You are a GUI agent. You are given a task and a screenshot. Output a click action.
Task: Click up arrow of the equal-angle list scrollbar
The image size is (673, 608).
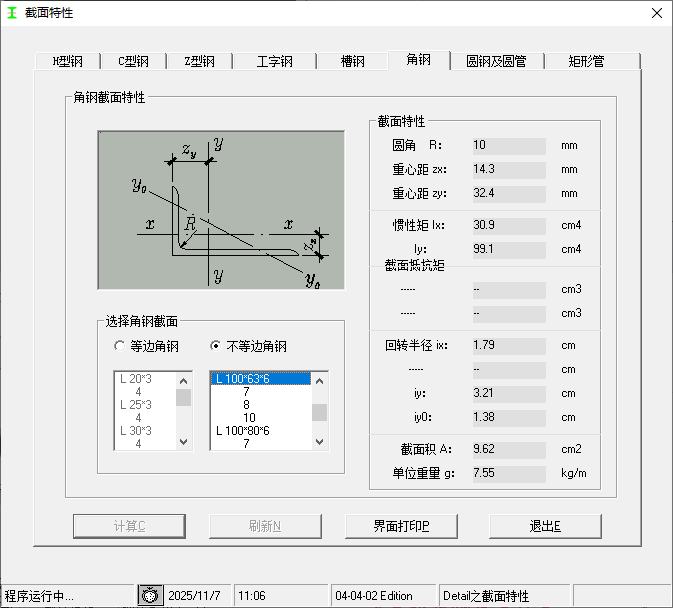pos(183,381)
